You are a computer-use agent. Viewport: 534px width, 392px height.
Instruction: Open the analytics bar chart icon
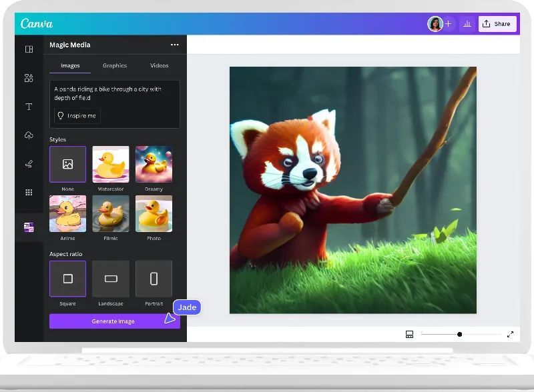coord(467,24)
